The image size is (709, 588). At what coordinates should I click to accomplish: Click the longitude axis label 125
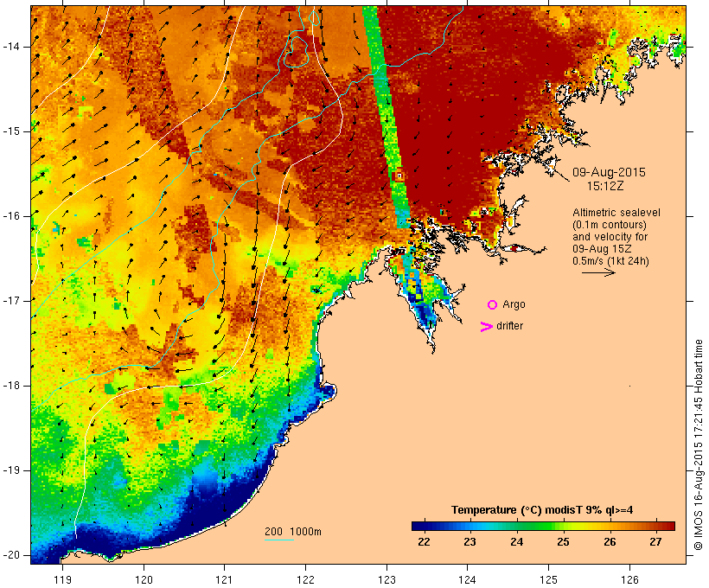pos(548,580)
